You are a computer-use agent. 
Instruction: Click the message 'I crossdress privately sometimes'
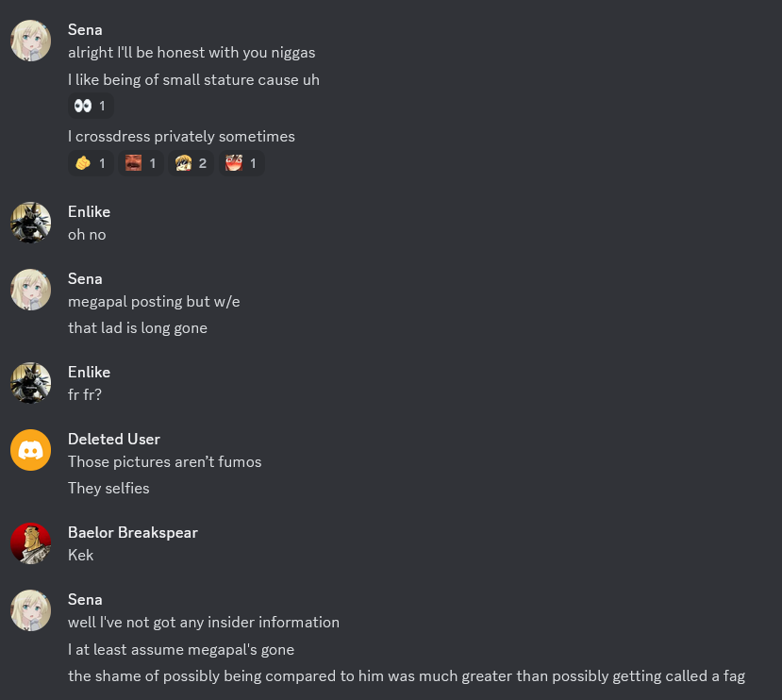pyautogui.click(x=181, y=136)
